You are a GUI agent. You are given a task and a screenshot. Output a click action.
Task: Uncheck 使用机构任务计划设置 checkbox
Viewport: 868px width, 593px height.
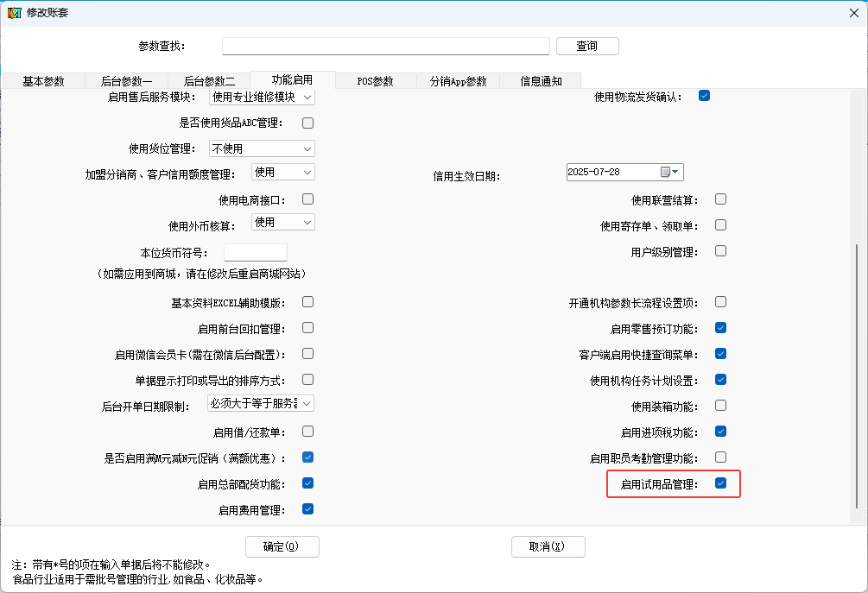(720, 380)
